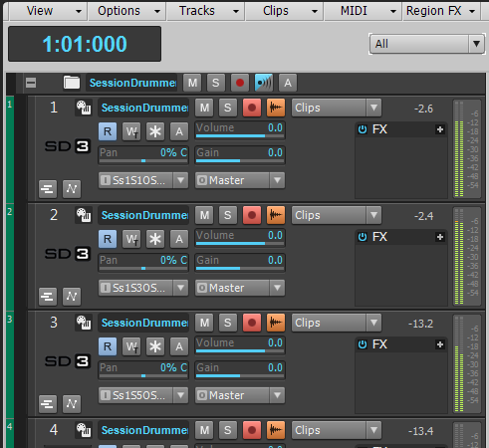Open track 2 Ss1S3OS input dropdown

click(143, 288)
